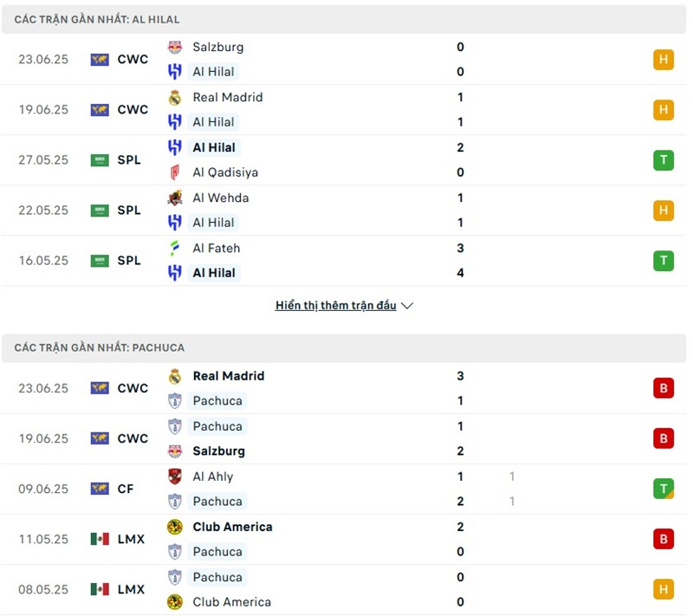Expand the list with the chevron under Al Hilal's matches
Viewport: 693px width, 616px height.
[408, 306]
